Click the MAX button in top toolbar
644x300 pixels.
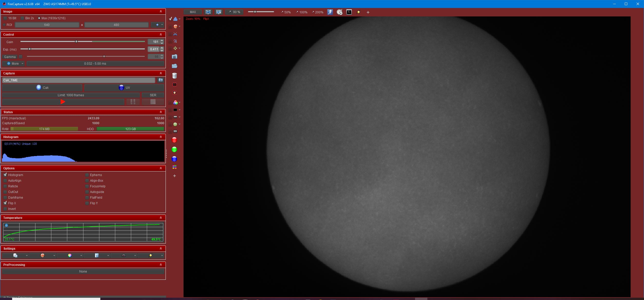(193, 12)
